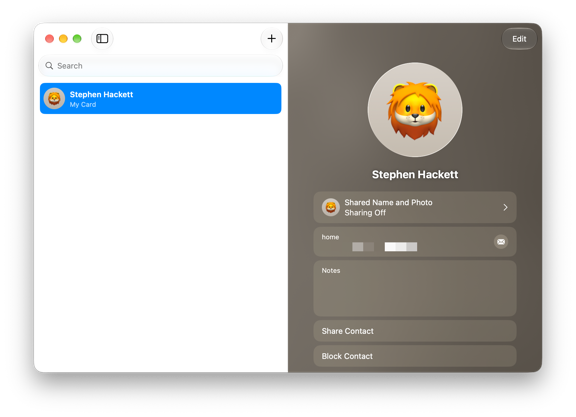This screenshot has height=417, width=576.
Task: Toggle the sidebar with the panel icon
Action: pyautogui.click(x=102, y=39)
